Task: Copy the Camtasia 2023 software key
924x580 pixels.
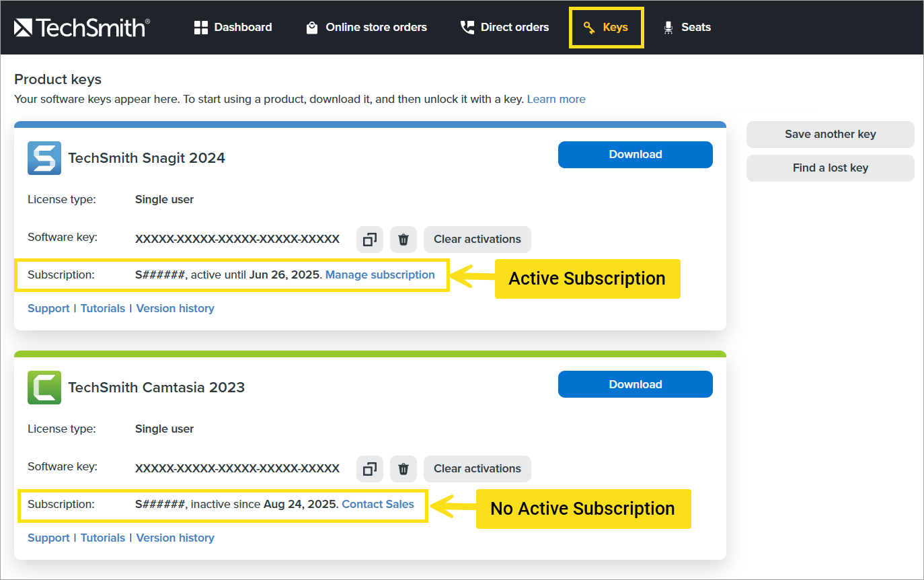Action: point(369,469)
